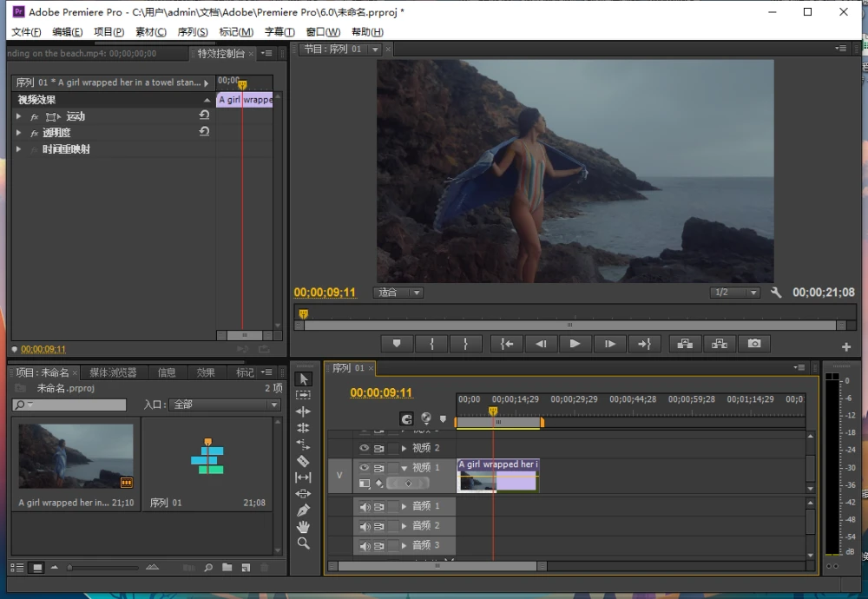The width and height of the screenshot is (868, 599).
Task: Click the Export Frame camera icon
Action: click(753, 344)
